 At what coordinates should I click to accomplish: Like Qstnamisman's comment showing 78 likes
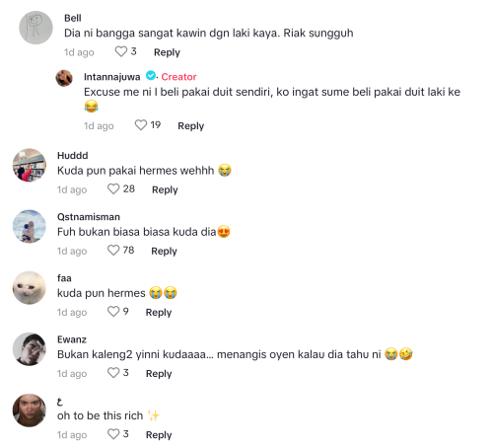(x=113, y=251)
